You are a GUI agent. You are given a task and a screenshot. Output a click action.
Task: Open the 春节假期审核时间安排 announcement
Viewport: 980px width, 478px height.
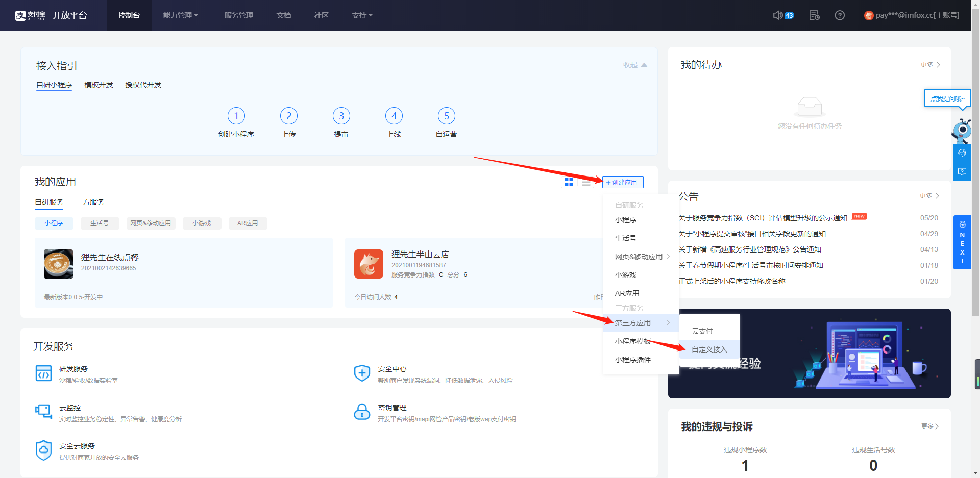pyautogui.click(x=751, y=265)
